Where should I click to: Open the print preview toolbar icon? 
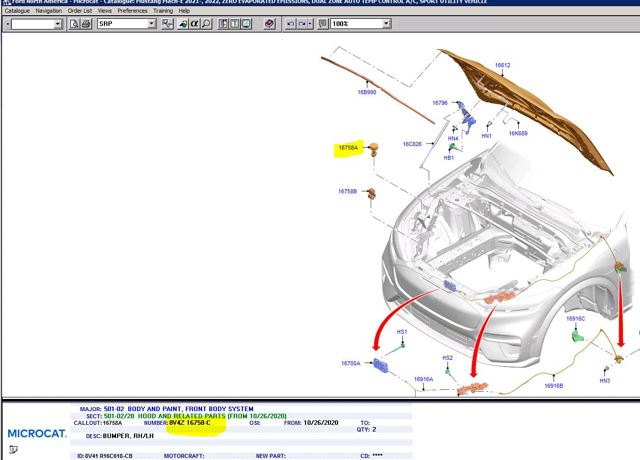(74, 24)
